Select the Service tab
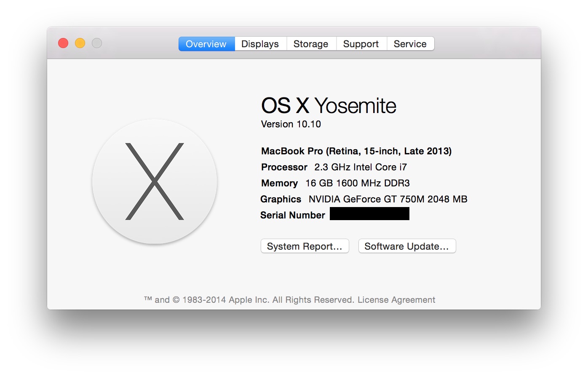This screenshot has width=588, height=377. [x=410, y=44]
